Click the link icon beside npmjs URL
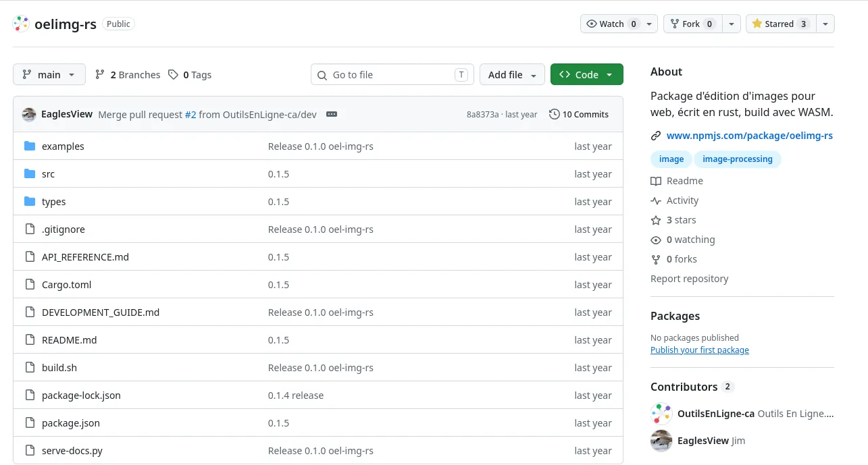This screenshot has width=868, height=465. point(656,136)
